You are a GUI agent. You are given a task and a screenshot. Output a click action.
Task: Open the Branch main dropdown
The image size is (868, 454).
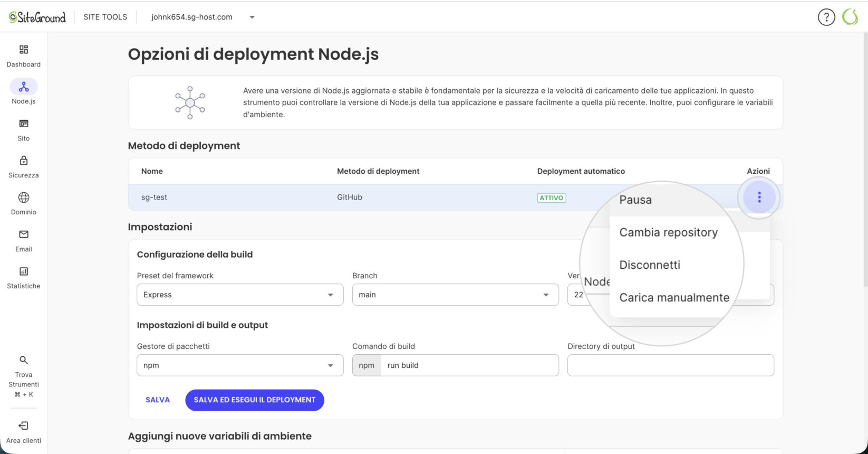455,295
